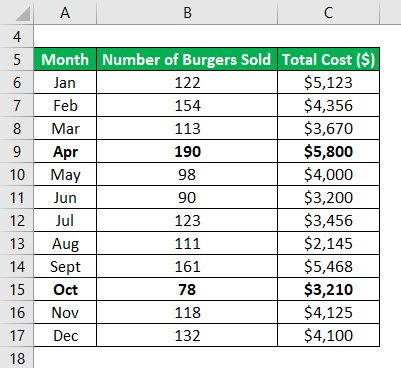Image resolution: width=401 pixels, height=368 pixels.
Task: Select column B header
Action: pos(187,12)
